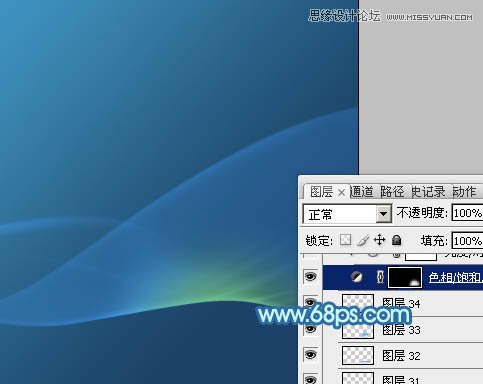Click the 填充 label
Screen dimensions: 483x384
click(434, 240)
